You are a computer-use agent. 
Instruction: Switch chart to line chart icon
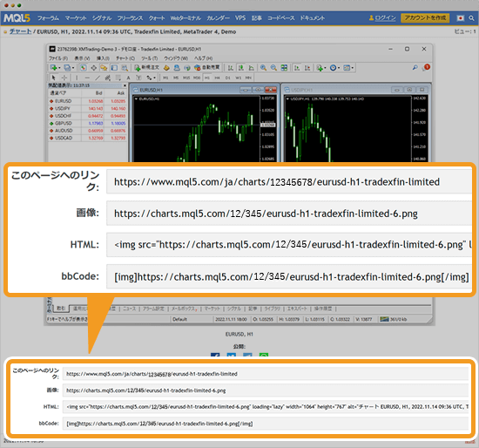(252, 68)
